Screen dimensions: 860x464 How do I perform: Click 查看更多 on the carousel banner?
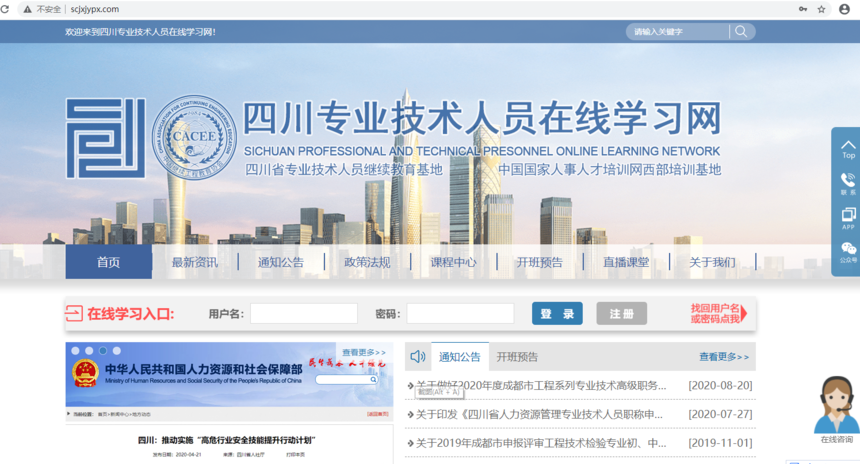(364, 352)
